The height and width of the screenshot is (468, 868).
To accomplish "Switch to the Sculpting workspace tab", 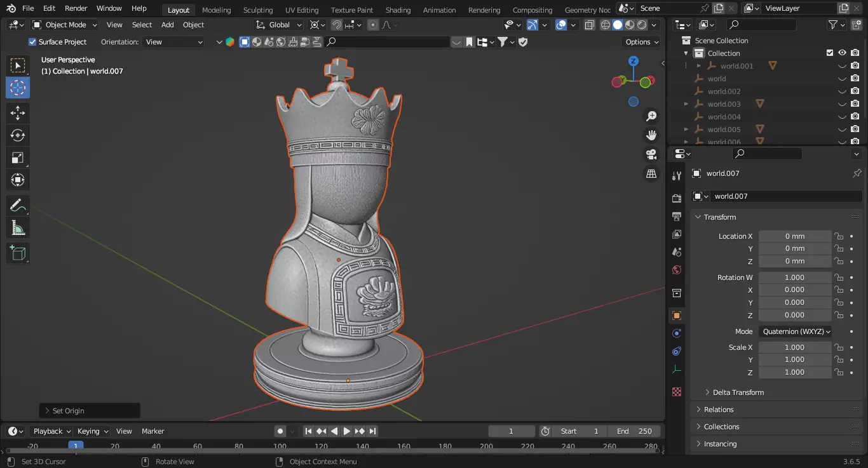I will tap(258, 10).
